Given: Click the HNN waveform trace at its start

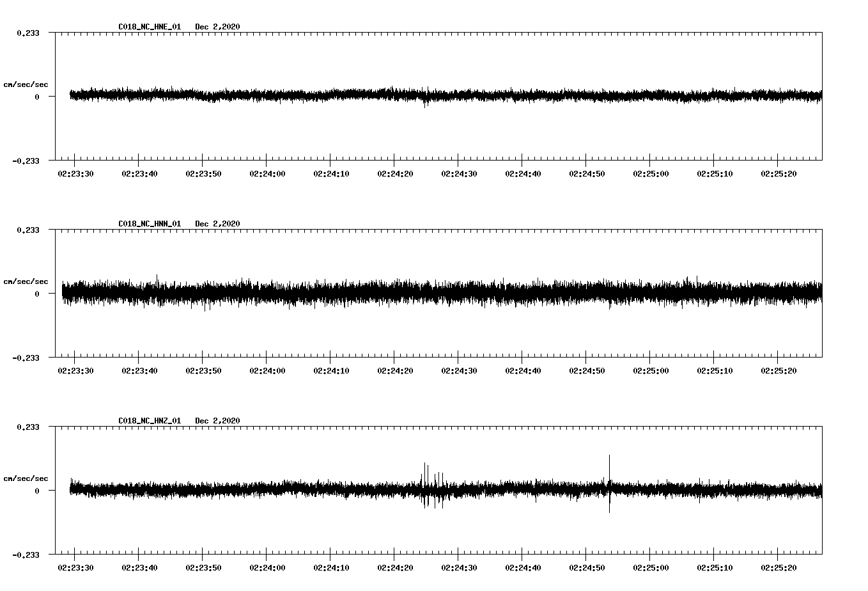Looking at the screenshot, I should pyautogui.click(x=64, y=292).
